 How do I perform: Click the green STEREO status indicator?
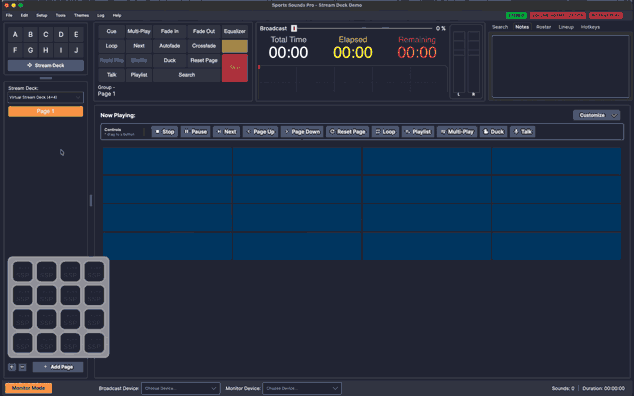pos(516,15)
